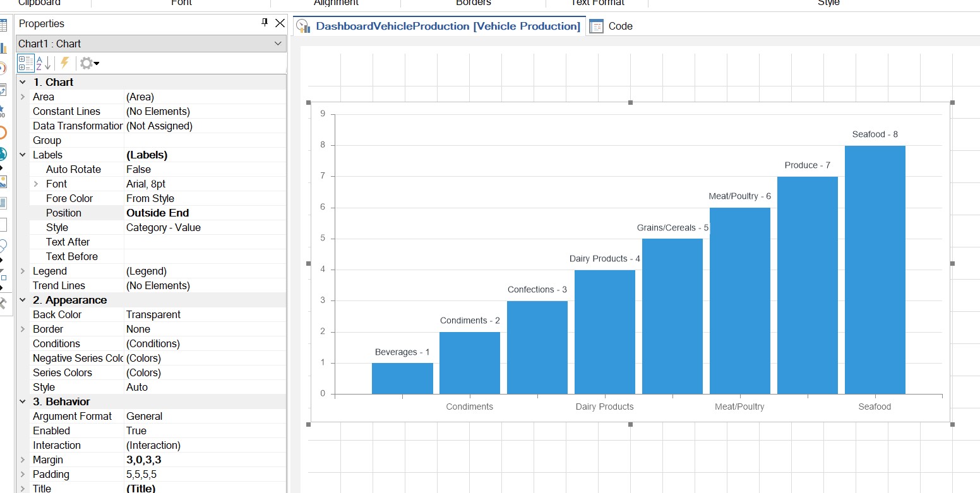Click the Condiments axis label
This screenshot has height=493, width=980.
469,407
